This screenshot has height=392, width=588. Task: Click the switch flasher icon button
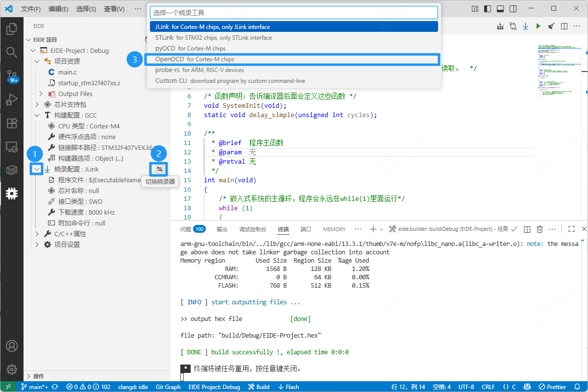pos(159,169)
